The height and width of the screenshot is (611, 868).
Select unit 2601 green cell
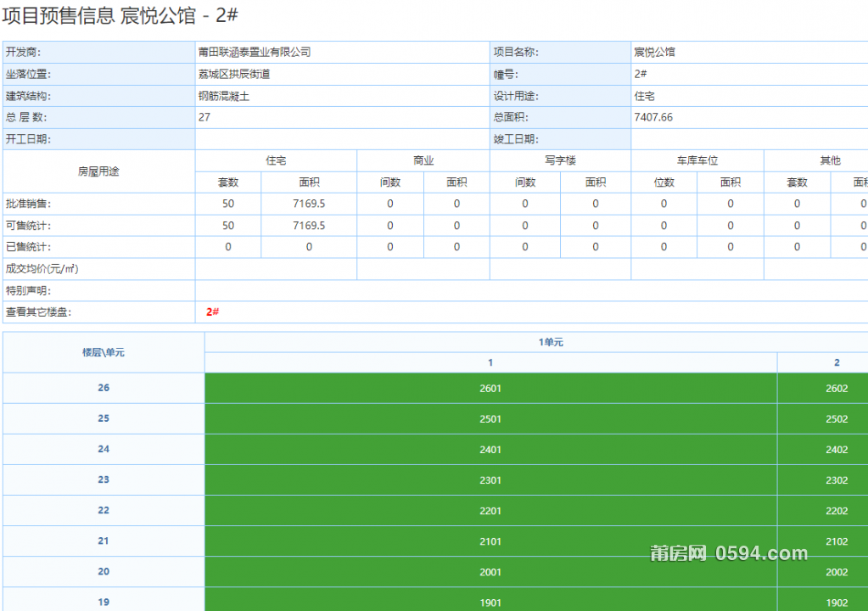[490, 389]
